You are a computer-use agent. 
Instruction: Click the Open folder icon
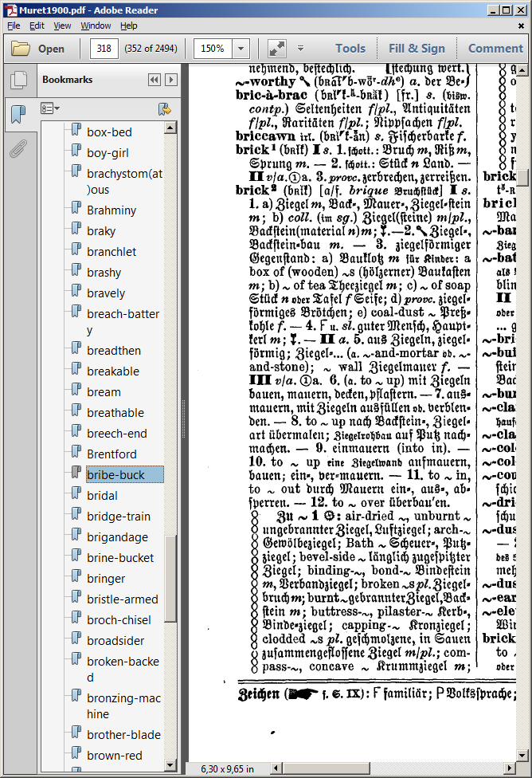point(21,49)
